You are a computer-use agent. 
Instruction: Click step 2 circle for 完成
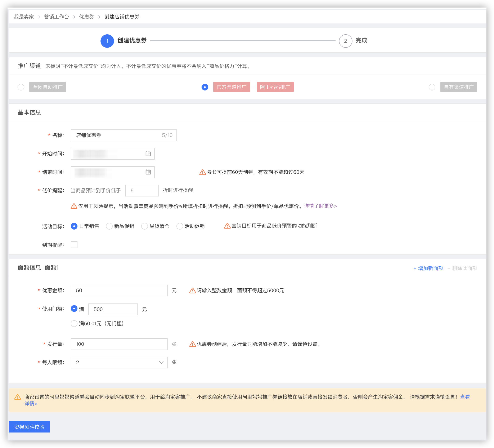tap(345, 41)
